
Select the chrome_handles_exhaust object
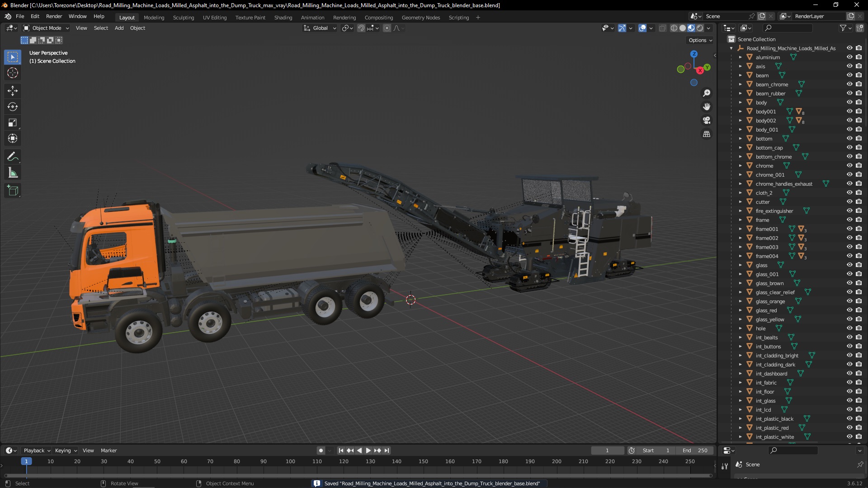pyautogui.click(x=784, y=184)
